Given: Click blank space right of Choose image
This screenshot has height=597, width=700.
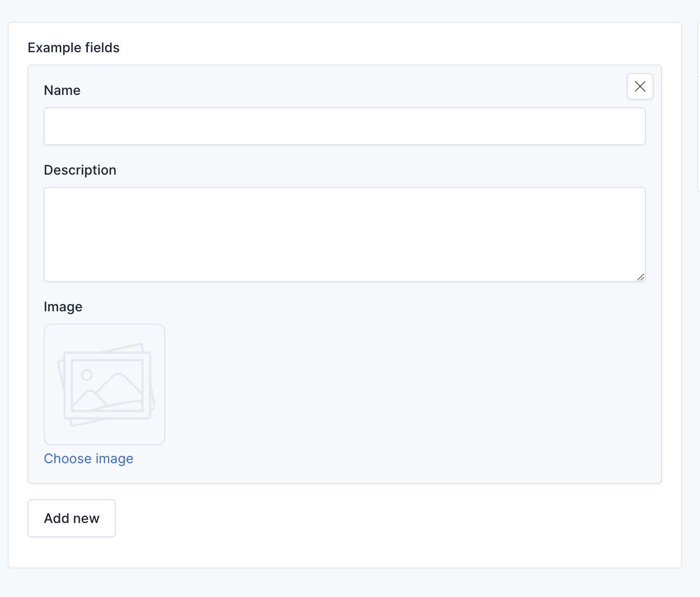Looking at the screenshot, I should point(332,458).
